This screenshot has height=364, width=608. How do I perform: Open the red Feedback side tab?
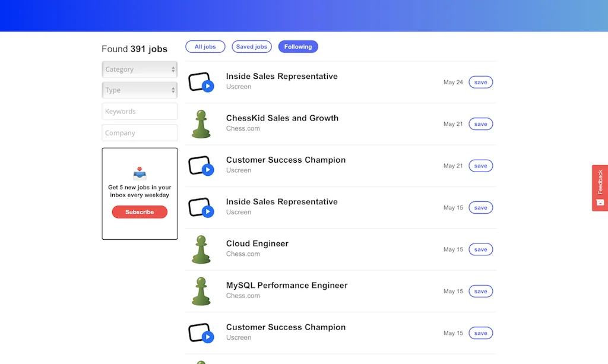pyautogui.click(x=600, y=188)
